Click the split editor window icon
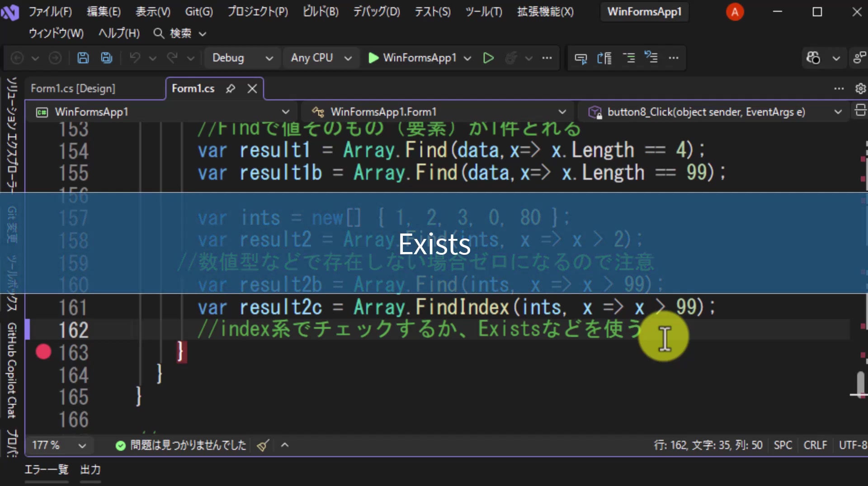 tap(860, 110)
